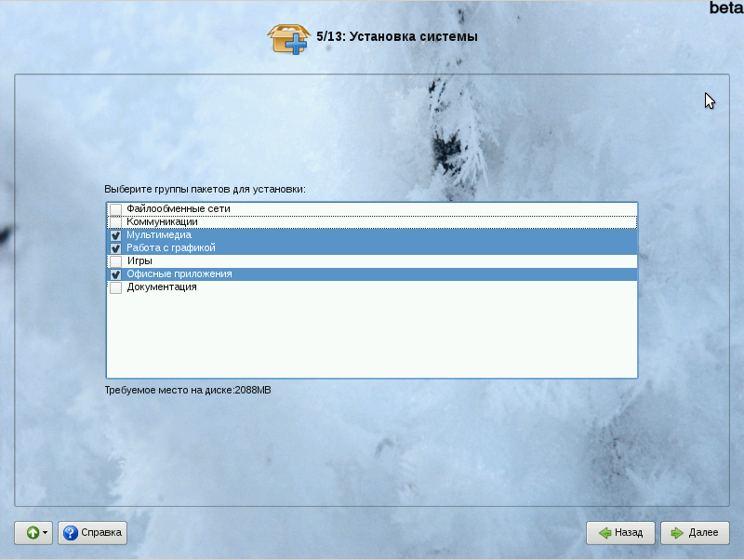Click the required disk space text
Image resolution: width=744 pixels, height=560 pixels.
tap(188, 390)
